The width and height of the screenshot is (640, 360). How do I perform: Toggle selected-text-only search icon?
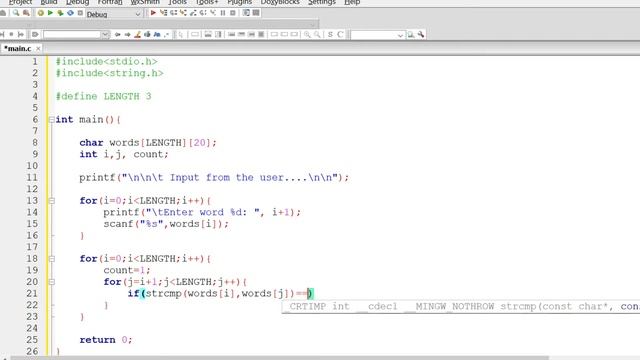tap(147, 35)
